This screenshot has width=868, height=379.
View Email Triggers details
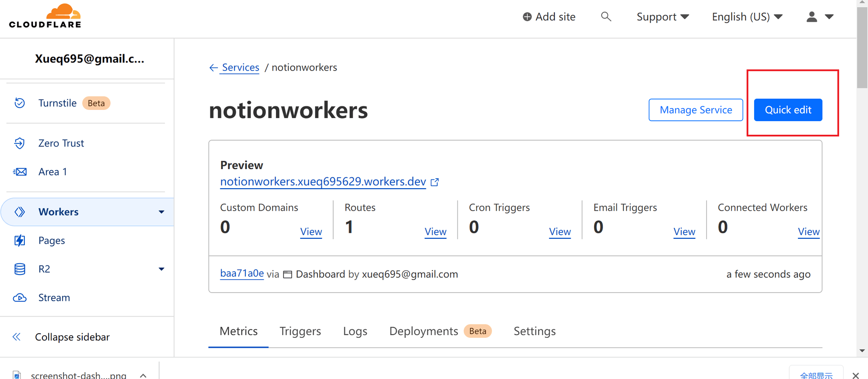(x=684, y=232)
